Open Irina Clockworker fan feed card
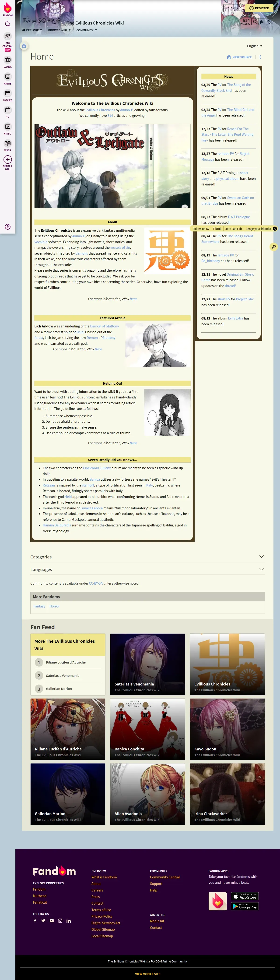This screenshot has height=980, width=280. (x=227, y=794)
